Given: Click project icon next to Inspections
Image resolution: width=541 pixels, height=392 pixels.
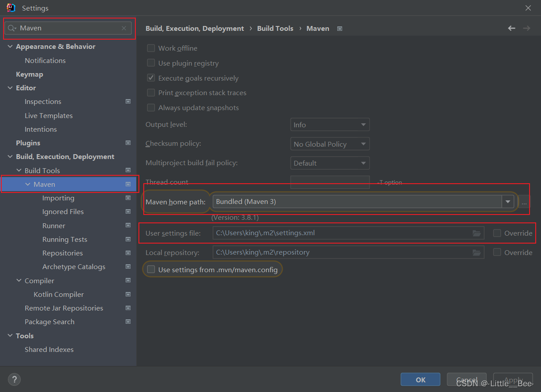Looking at the screenshot, I should (128, 102).
